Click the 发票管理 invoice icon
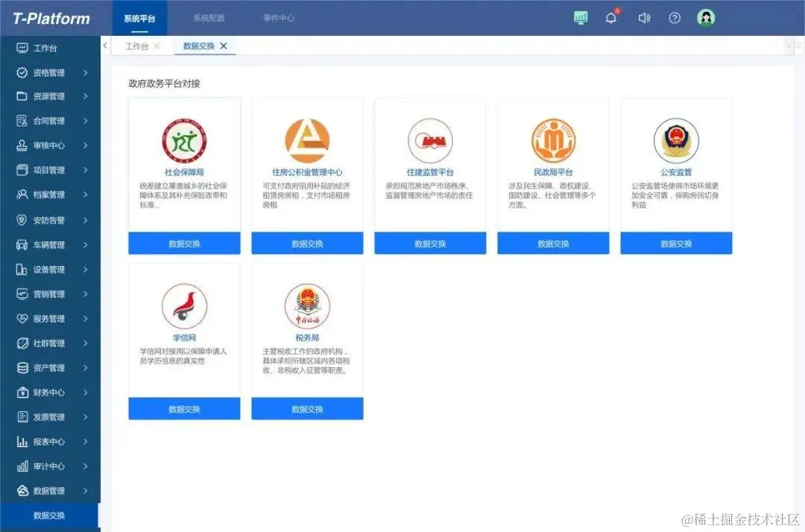Image resolution: width=805 pixels, height=532 pixels. pos(22,417)
